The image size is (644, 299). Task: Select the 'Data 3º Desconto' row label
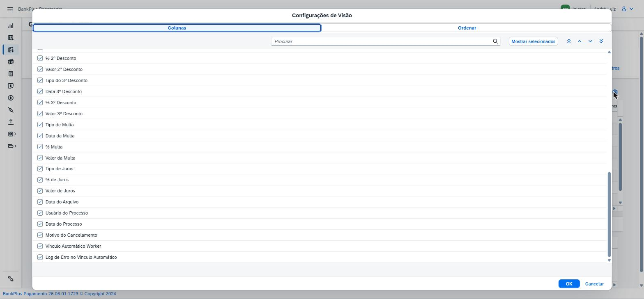pos(64,91)
